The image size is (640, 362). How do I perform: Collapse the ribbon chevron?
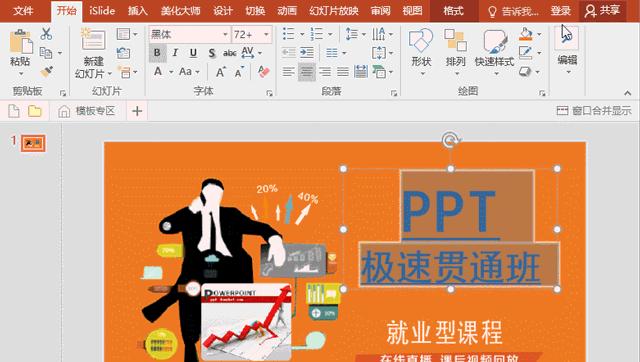point(627,93)
